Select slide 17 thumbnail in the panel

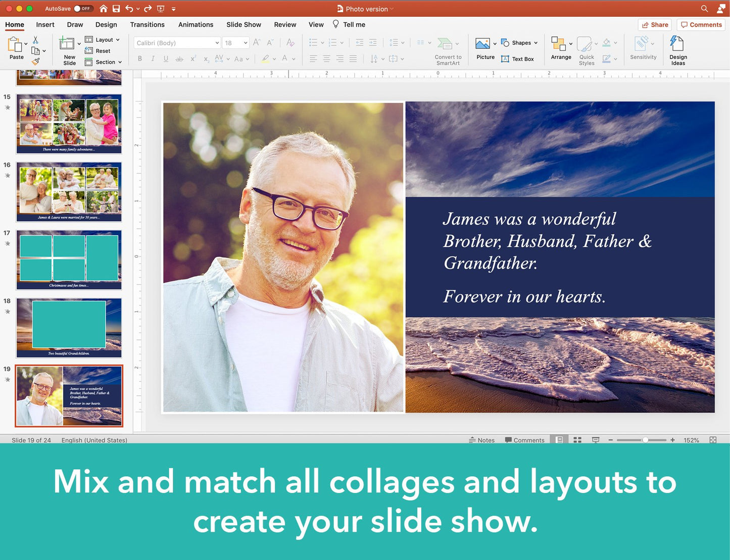tap(69, 260)
